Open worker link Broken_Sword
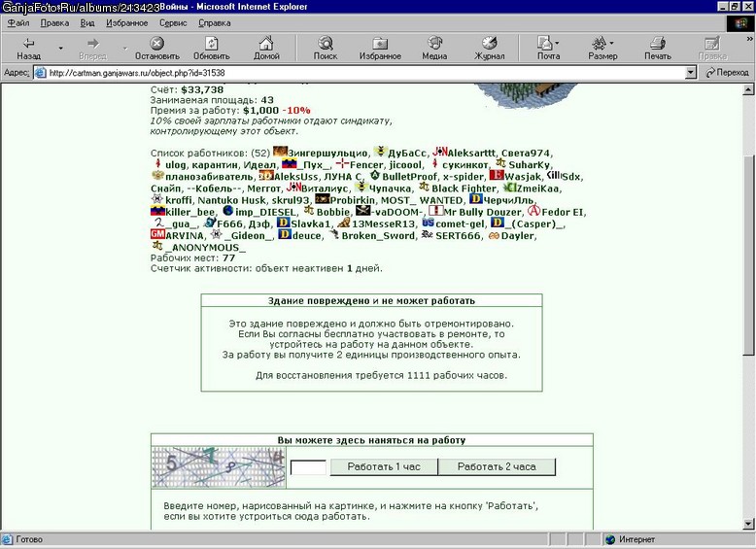The height and width of the screenshot is (549, 756). (x=378, y=236)
